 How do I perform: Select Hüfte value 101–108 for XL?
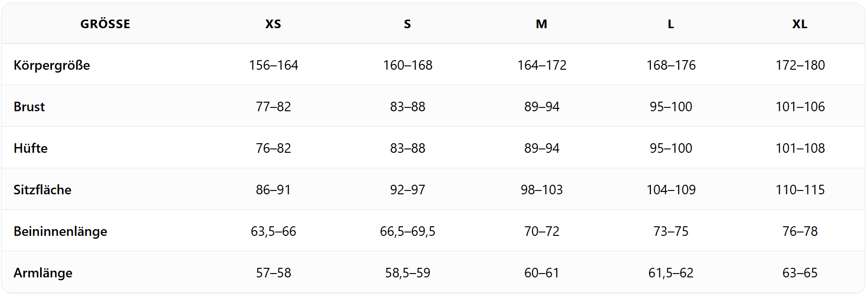coord(800,148)
